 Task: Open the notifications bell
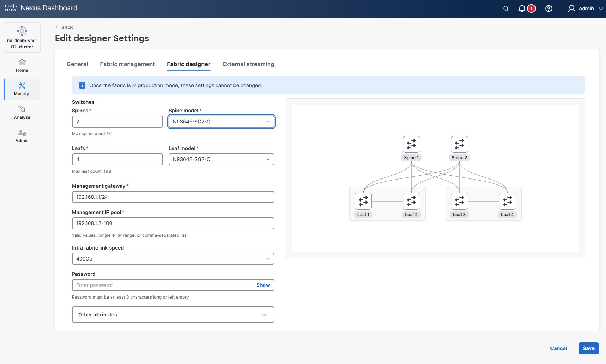point(522,9)
